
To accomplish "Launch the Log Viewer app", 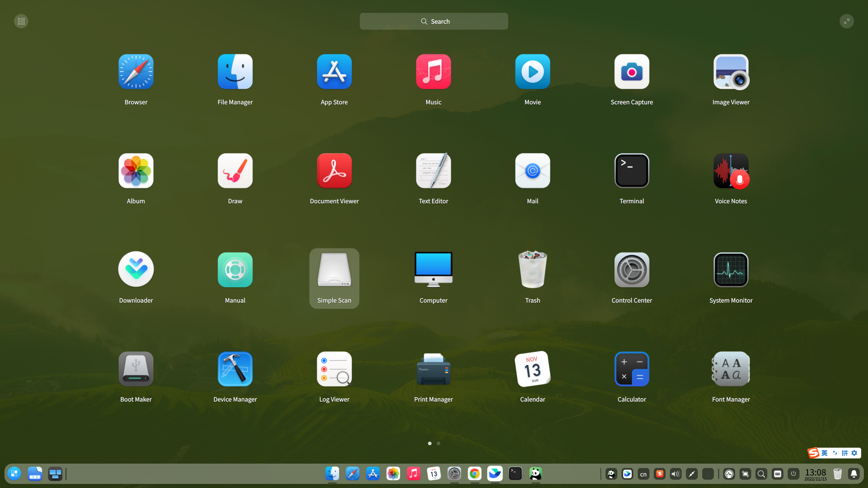I will (334, 369).
